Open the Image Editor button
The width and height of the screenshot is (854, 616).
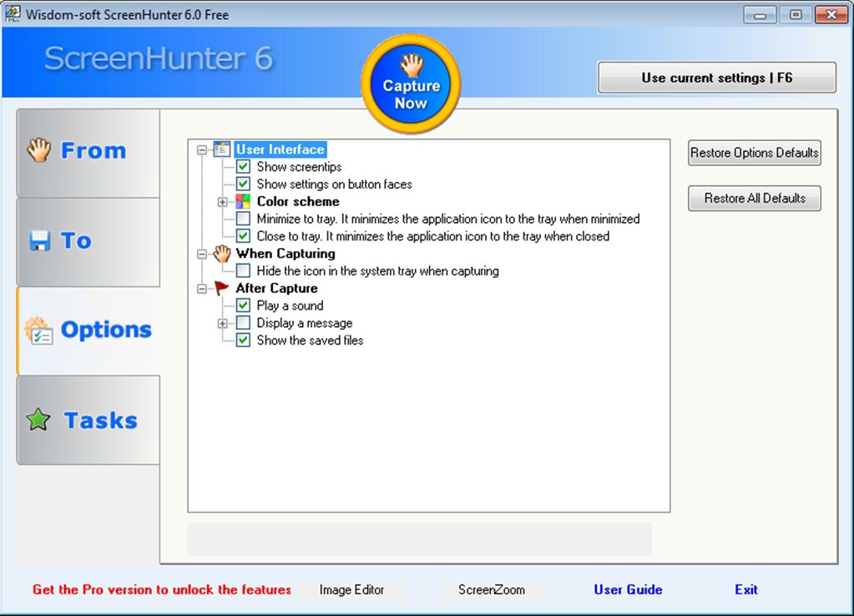[351, 589]
